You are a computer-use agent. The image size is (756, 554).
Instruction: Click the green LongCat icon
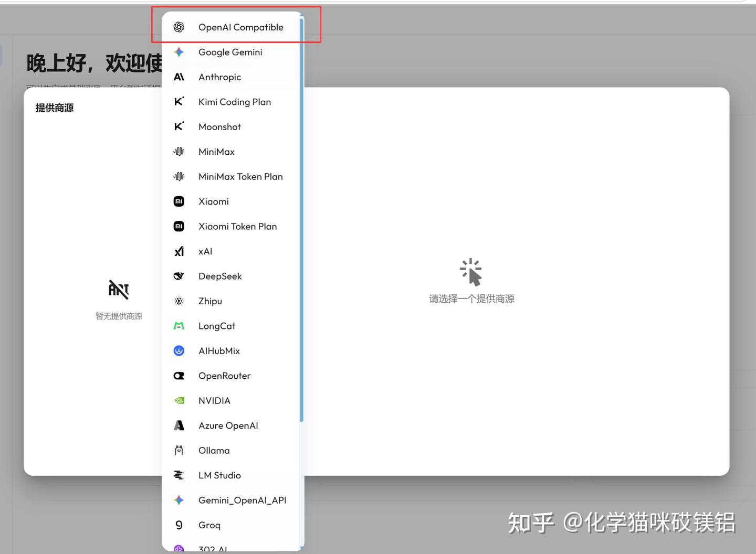pos(179,326)
